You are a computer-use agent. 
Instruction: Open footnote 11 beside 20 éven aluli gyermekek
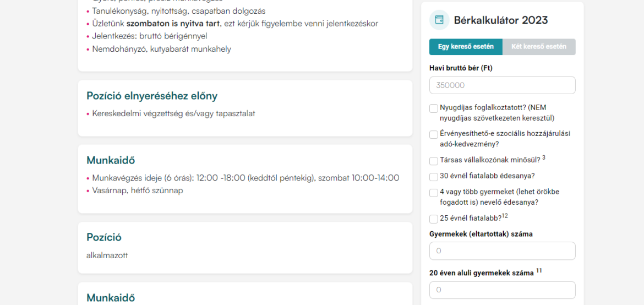click(x=539, y=270)
